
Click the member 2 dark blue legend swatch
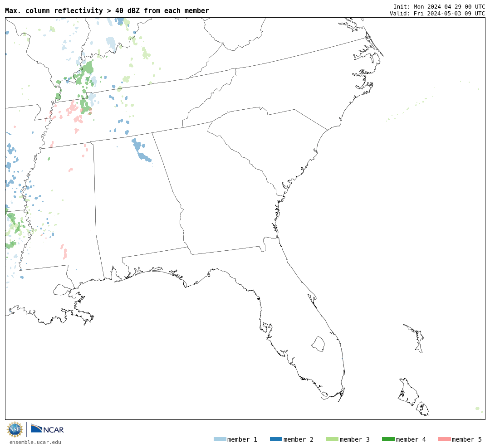[x=276, y=439]
